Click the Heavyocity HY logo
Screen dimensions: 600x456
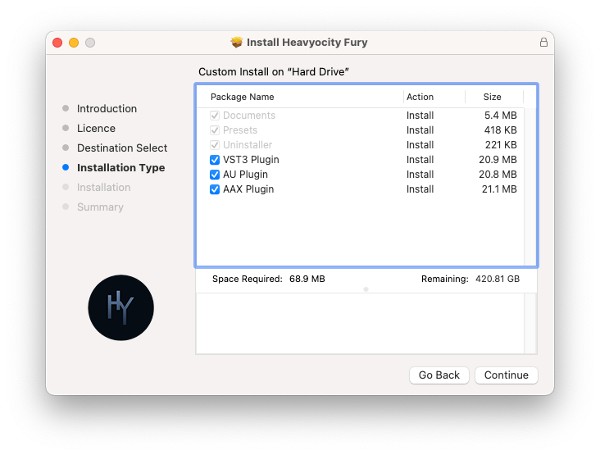(x=121, y=307)
